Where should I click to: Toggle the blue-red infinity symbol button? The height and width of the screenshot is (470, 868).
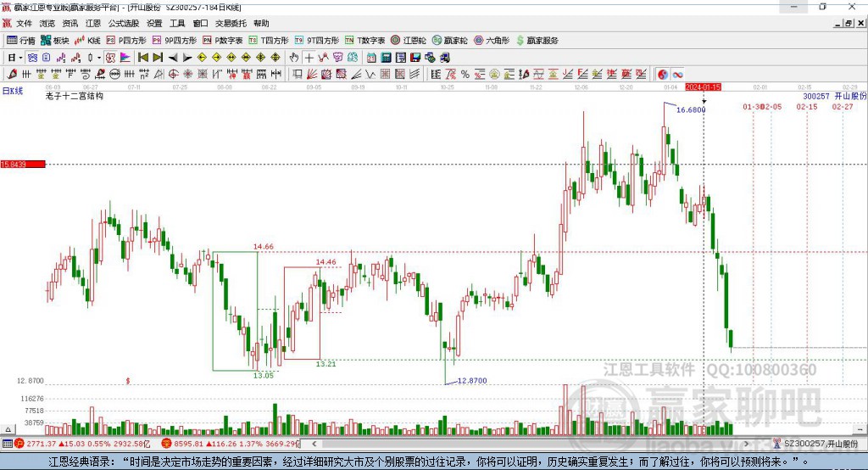pyautogui.click(x=677, y=74)
